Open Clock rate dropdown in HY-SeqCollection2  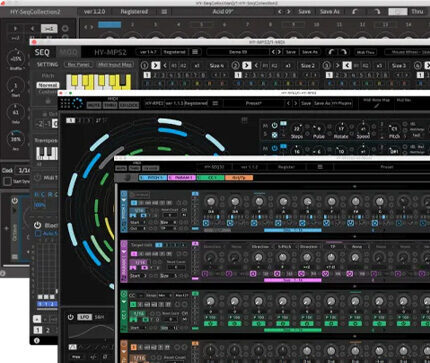point(24,170)
